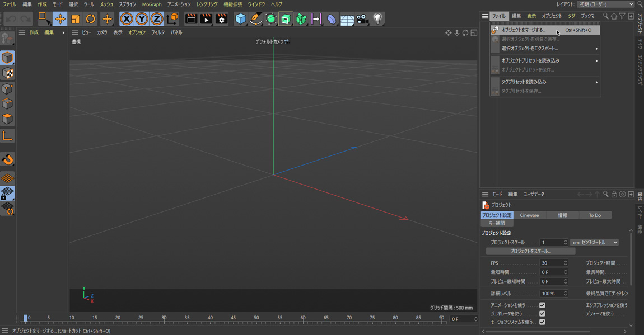
Task: Disable the モーションシステムを使う checkbox
Action: coord(542,322)
